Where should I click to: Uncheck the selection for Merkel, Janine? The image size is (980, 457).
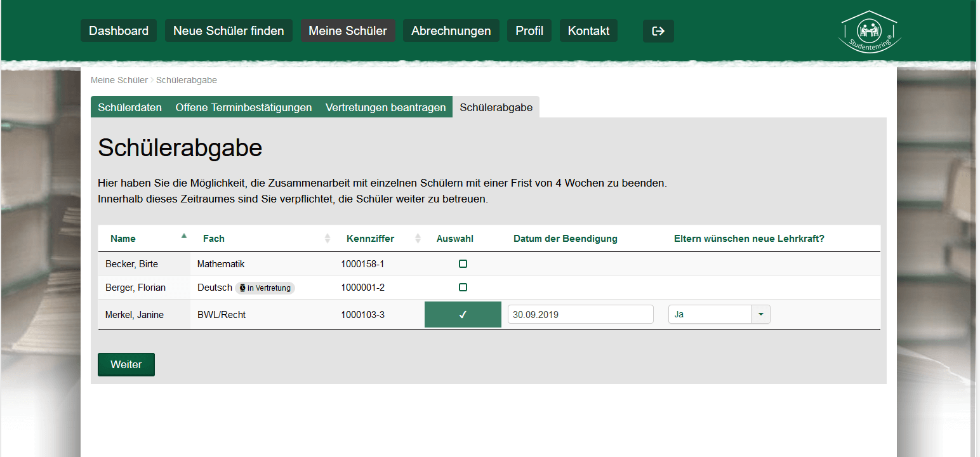463,315
